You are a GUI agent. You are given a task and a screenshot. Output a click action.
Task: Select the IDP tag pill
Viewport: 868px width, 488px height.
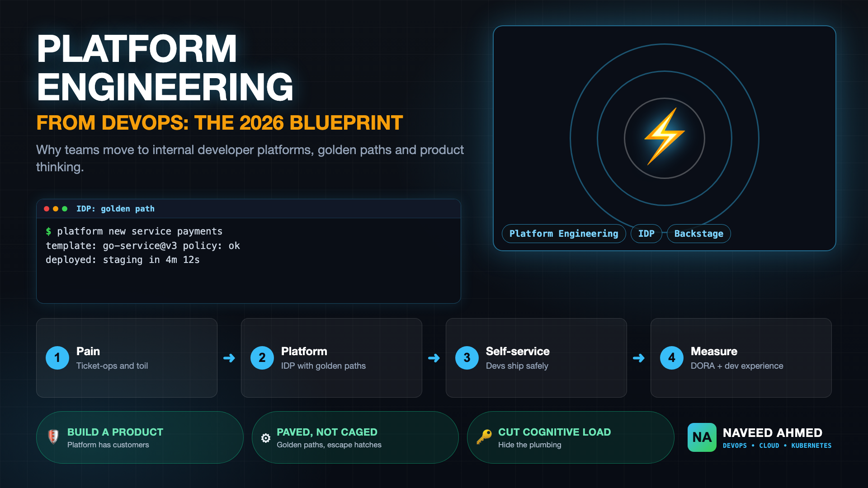[x=646, y=234]
